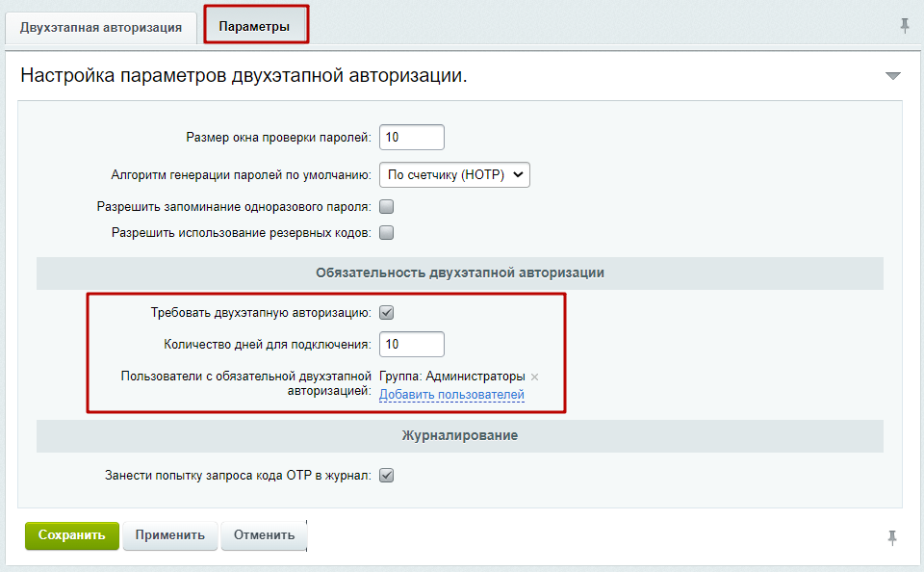Click the Обязательность двухэтапной авторизации section header
Screen dimensions: 924x572
coord(459,273)
